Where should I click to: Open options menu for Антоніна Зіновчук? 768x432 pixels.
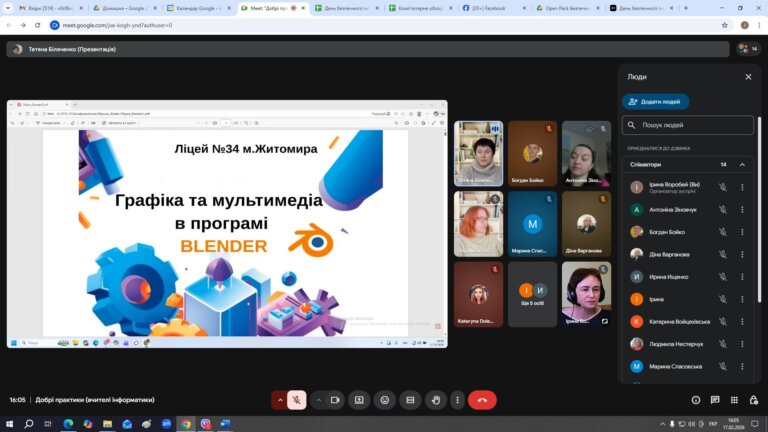pyautogui.click(x=742, y=210)
